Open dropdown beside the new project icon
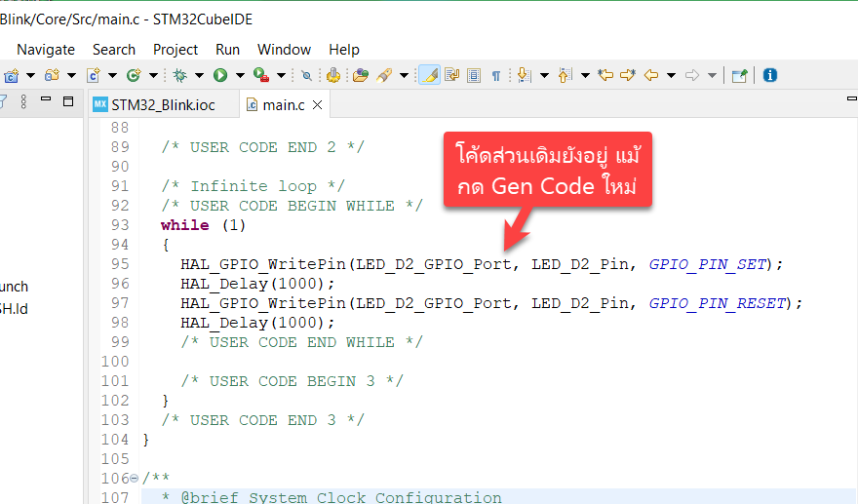Image resolution: width=858 pixels, height=504 pixels. point(30,75)
